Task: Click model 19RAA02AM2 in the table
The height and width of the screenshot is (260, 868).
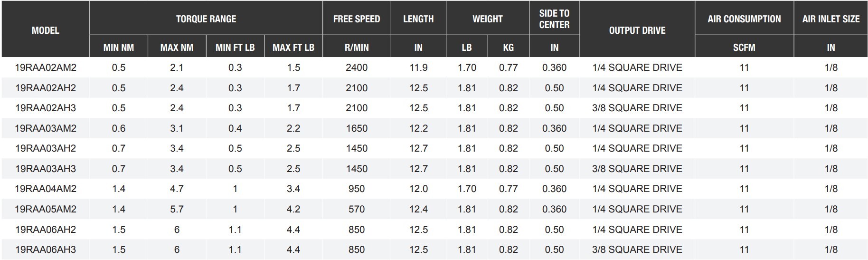Action: pyautogui.click(x=46, y=67)
